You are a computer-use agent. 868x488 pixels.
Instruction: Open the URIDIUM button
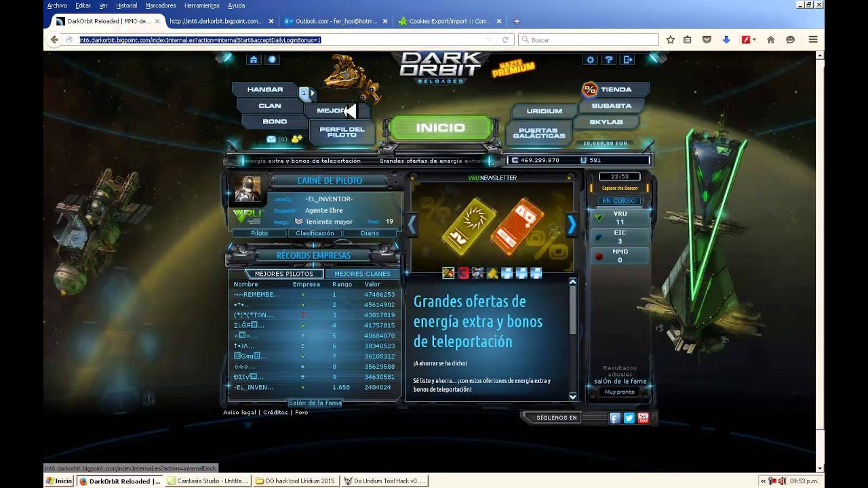click(545, 111)
